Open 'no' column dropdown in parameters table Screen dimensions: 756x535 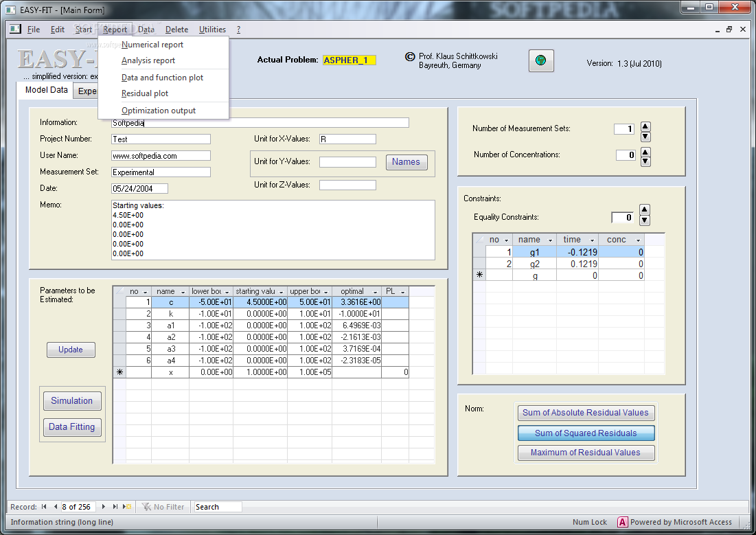click(x=145, y=292)
